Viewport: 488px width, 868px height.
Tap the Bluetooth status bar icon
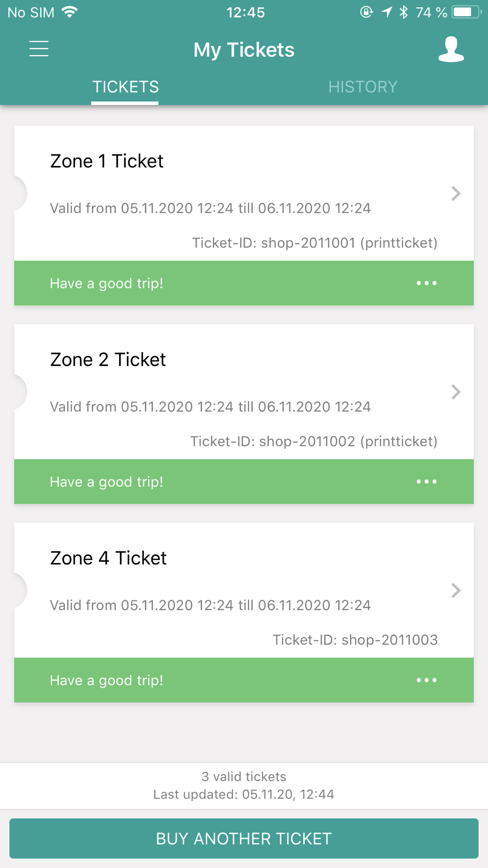coord(404,12)
